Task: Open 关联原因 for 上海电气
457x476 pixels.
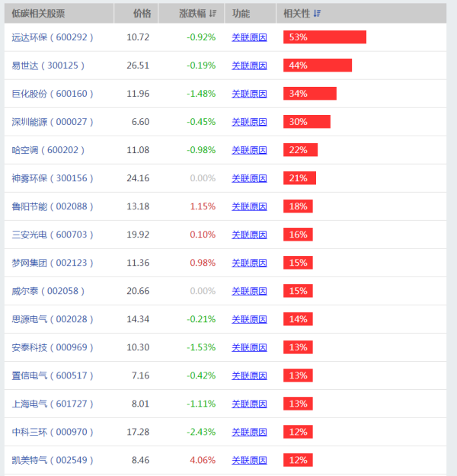Action: 249,404
